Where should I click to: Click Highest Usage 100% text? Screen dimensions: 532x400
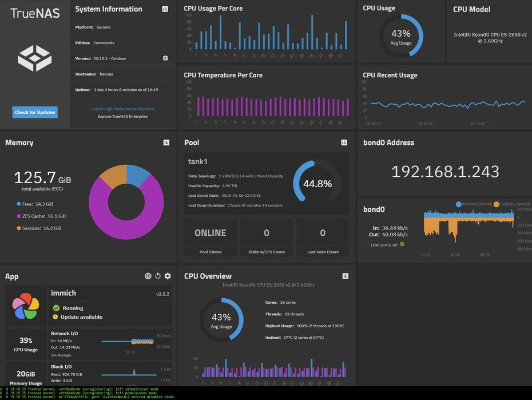tap(305, 326)
